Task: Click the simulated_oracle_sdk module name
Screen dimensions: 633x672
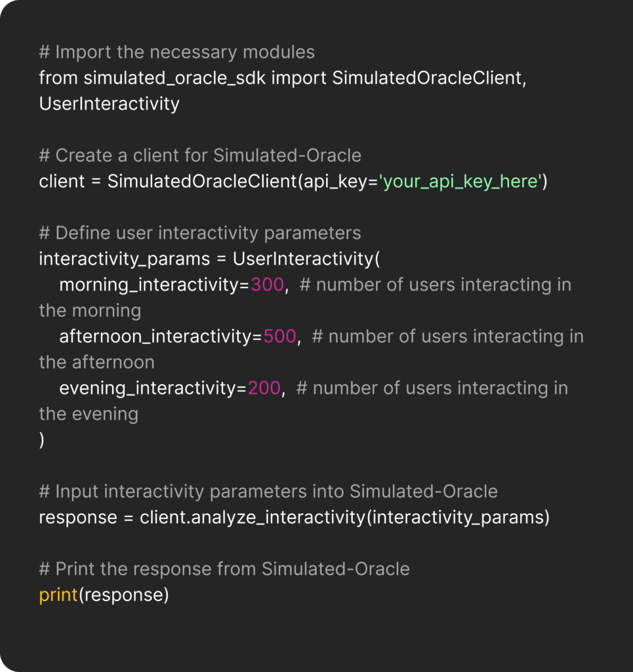Action: coord(174,77)
